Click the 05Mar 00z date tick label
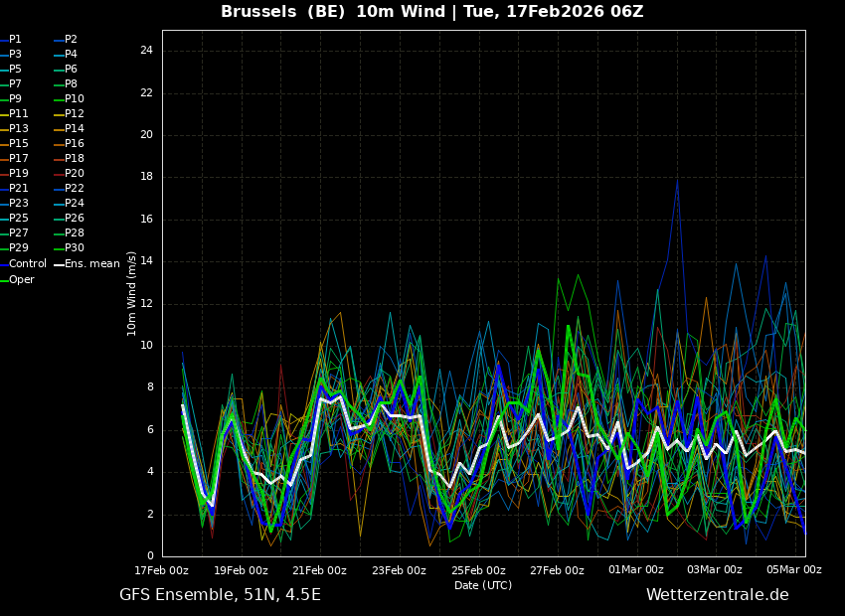 [793, 570]
